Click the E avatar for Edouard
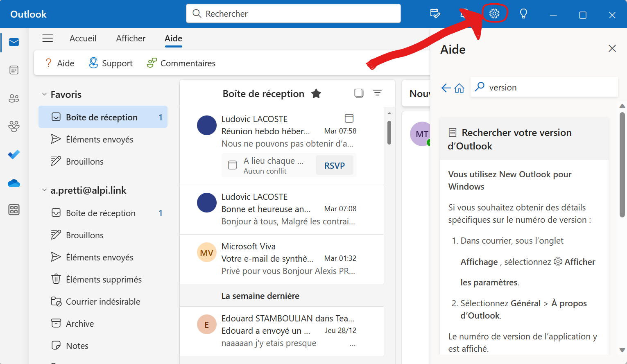The image size is (627, 364). pyautogui.click(x=207, y=325)
